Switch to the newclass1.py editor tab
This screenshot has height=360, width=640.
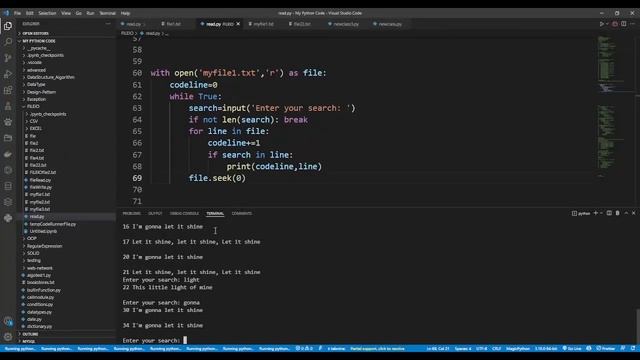344,24
